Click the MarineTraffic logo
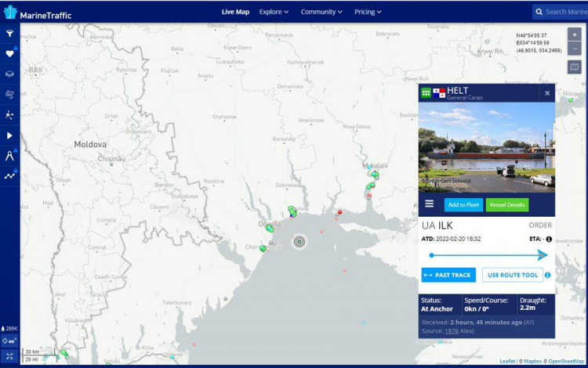Image resolution: width=588 pixels, height=368 pixels. point(38,13)
